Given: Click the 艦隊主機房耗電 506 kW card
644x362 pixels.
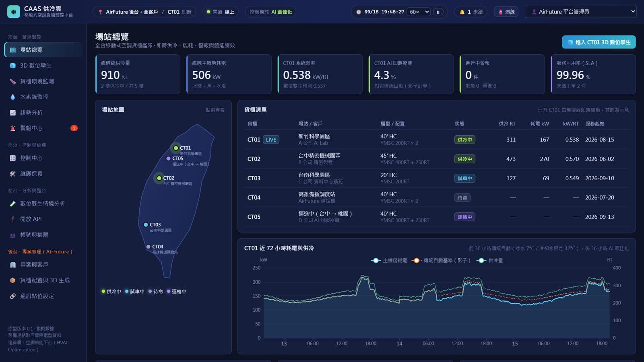Looking at the screenshot, I should [x=229, y=74].
